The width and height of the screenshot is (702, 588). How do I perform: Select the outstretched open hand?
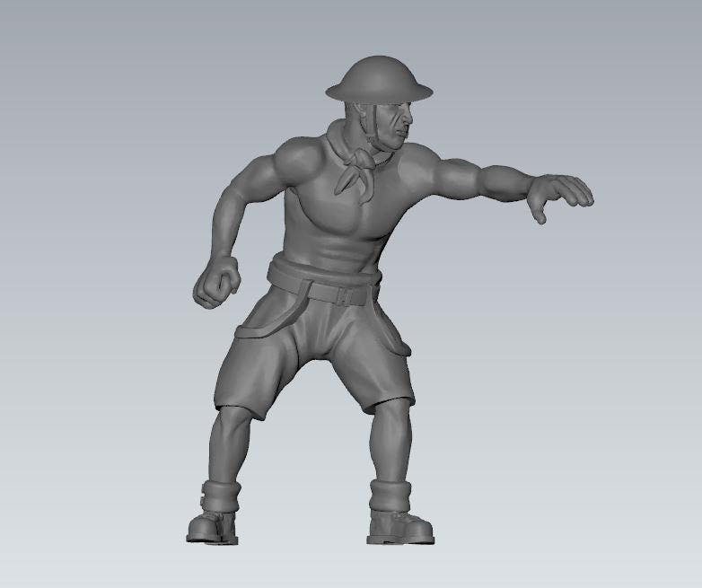[559, 192]
